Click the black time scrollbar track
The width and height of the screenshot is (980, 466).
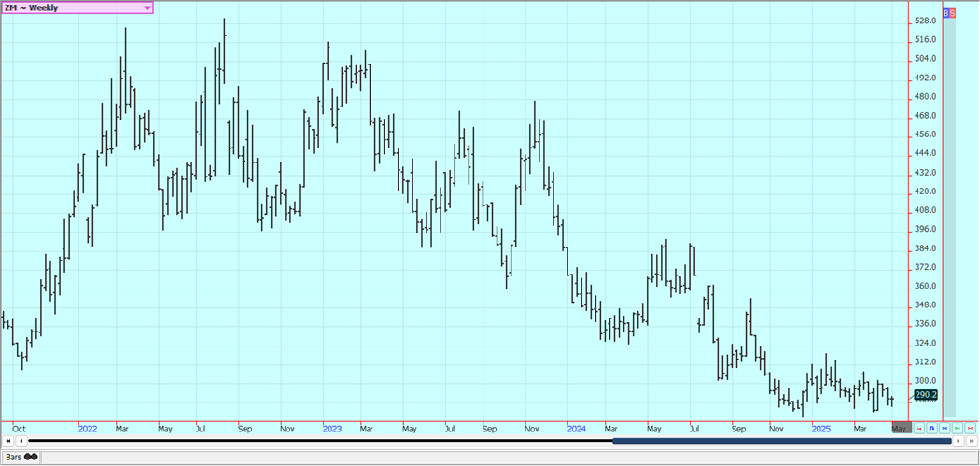(x=321, y=441)
